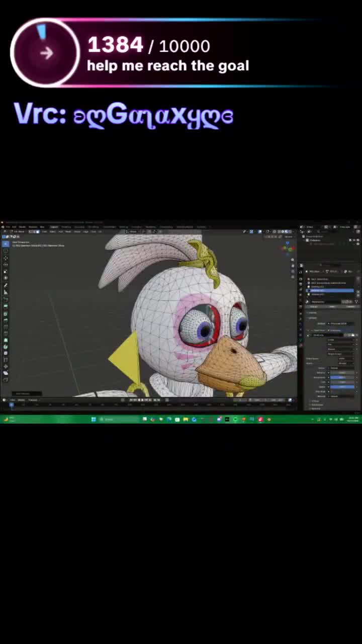
Task: Switch to the Sculpting workspace tab
Action: pos(79,227)
